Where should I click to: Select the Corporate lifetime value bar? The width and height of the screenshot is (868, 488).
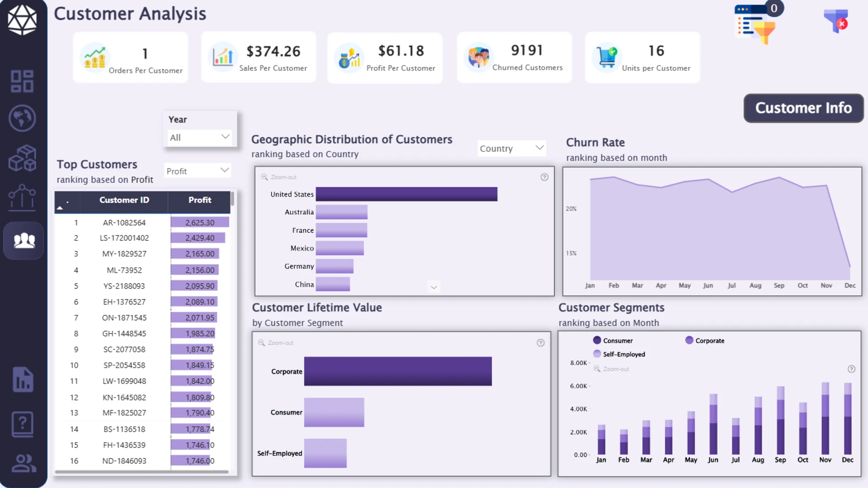398,371
